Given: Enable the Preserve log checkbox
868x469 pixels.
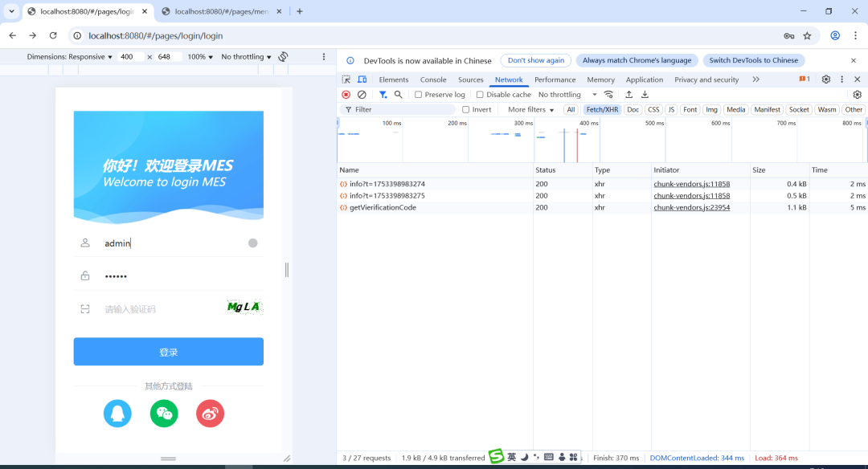Looking at the screenshot, I should click(419, 95).
